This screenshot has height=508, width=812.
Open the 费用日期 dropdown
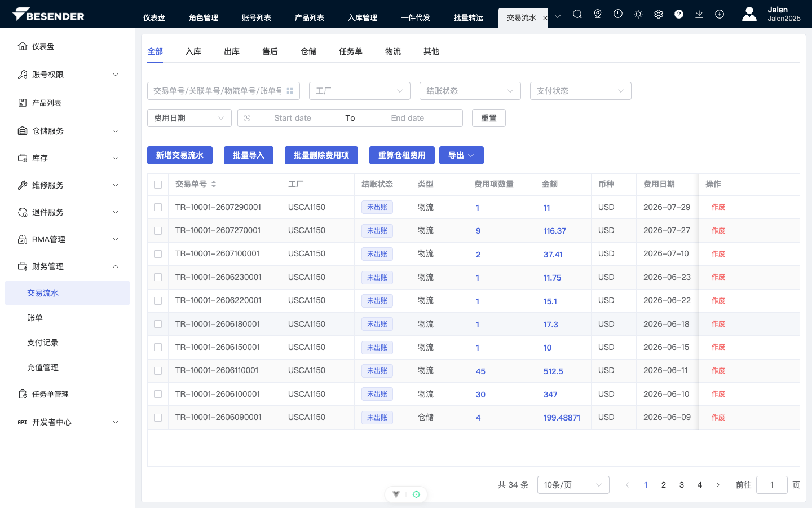pyautogui.click(x=189, y=118)
